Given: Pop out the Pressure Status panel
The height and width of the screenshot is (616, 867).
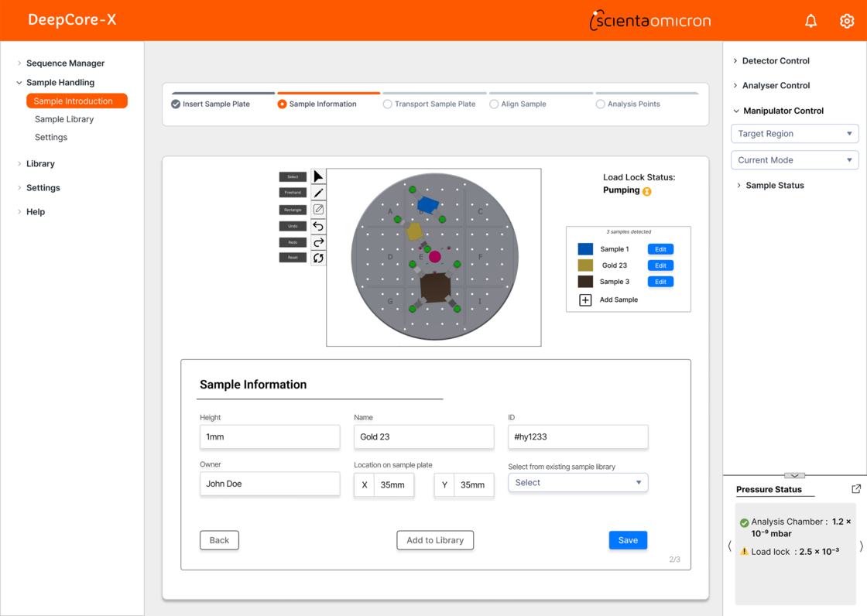Looking at the screenshot, I should (856, 489).
